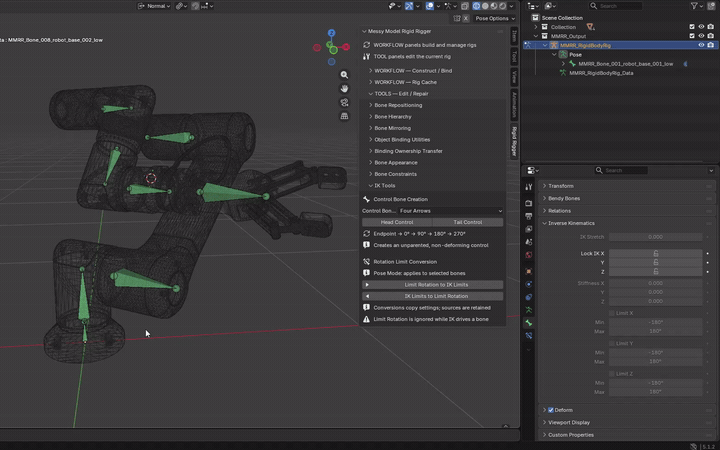This screenshot has width=720, height=450.
Task: Hide Collection with its eye icon
Action: point(701,27)
